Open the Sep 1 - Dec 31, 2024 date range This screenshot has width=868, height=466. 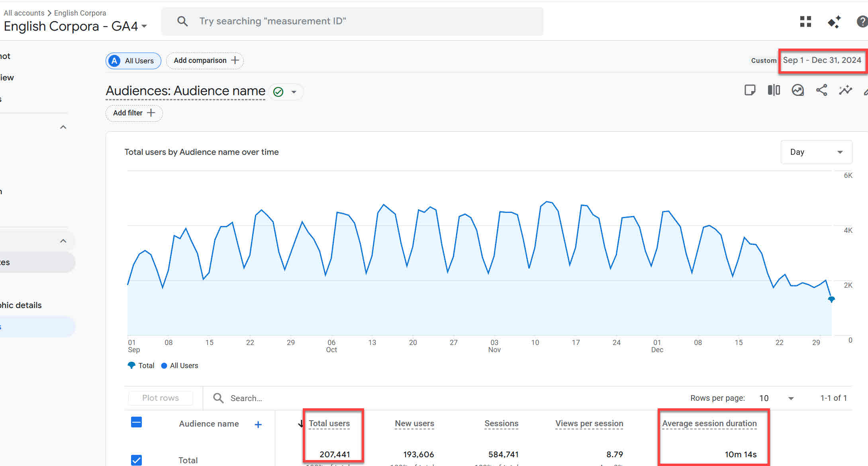point(822,60)
